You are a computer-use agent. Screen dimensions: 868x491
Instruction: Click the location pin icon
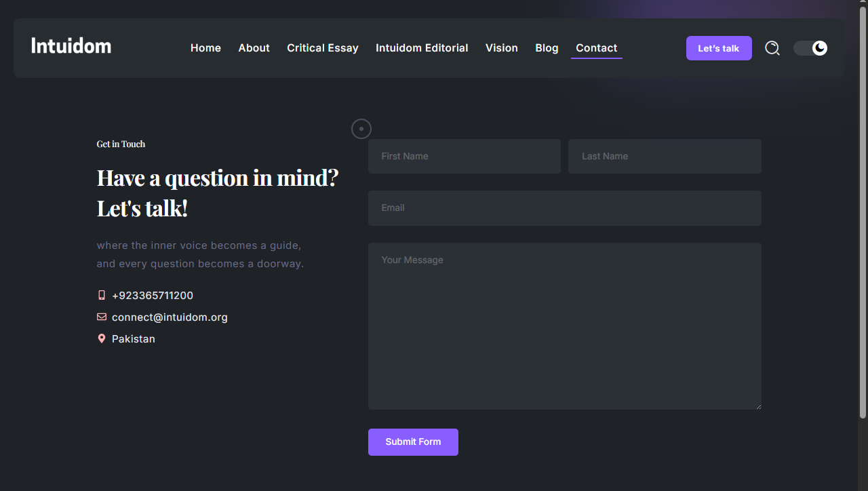coord(102,338)
